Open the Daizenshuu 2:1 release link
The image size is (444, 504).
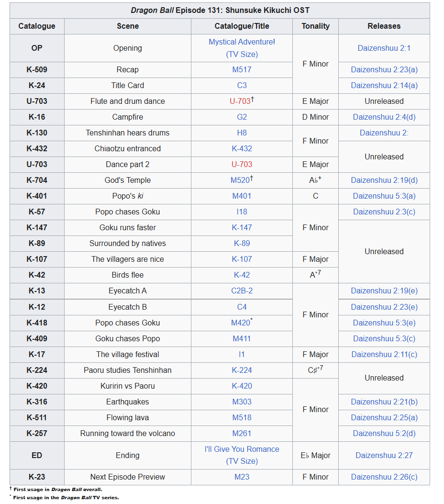384,48
